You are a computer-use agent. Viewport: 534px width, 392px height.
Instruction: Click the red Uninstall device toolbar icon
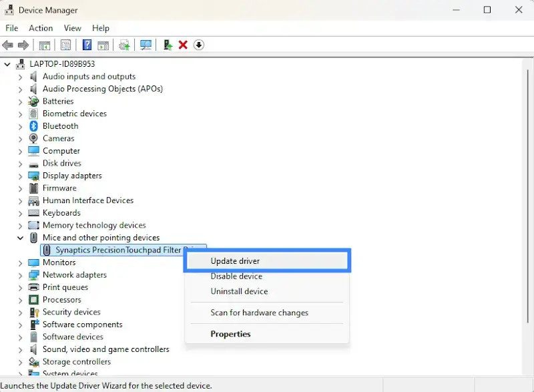click(183, 45)
